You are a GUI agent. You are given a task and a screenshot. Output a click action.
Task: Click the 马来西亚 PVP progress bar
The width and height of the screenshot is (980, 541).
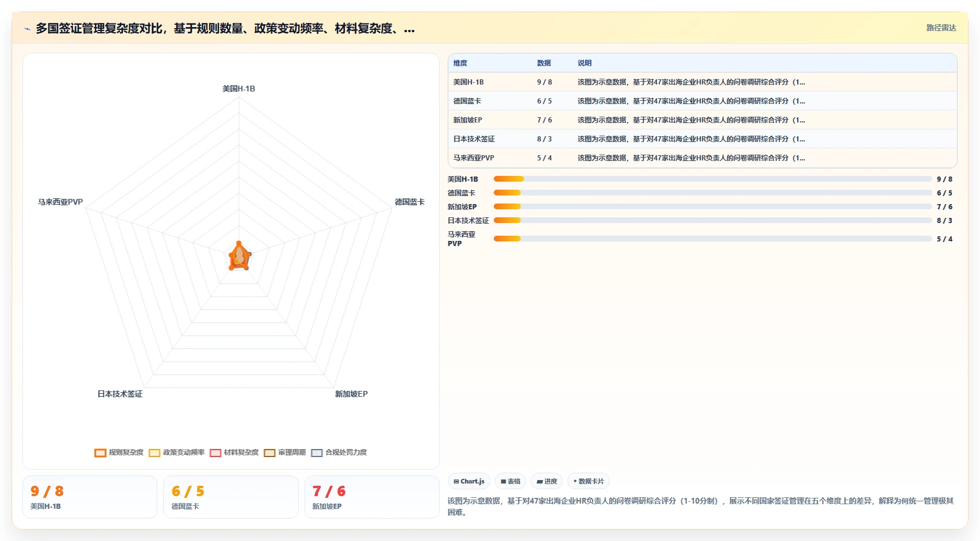713,239
